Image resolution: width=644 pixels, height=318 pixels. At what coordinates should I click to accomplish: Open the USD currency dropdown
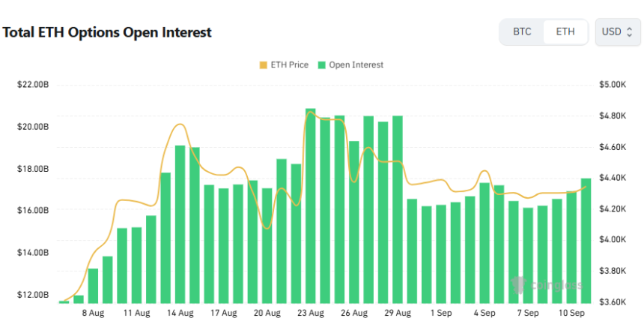pos(617,31)
